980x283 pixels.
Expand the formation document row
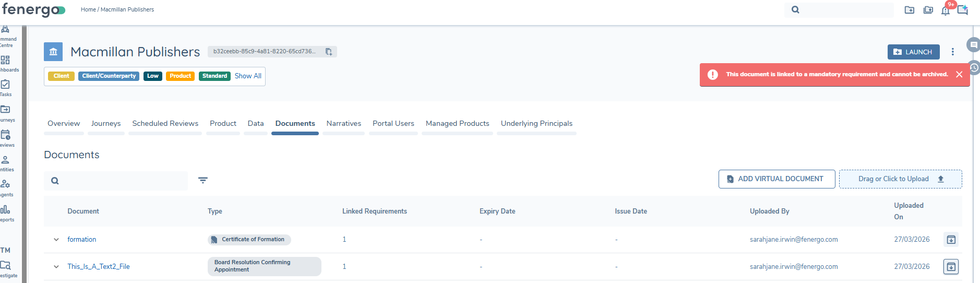coord(56,240)
